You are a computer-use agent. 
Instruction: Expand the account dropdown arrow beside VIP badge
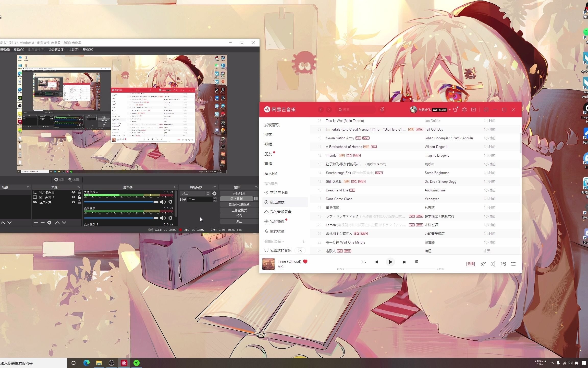tap(450, 110)
